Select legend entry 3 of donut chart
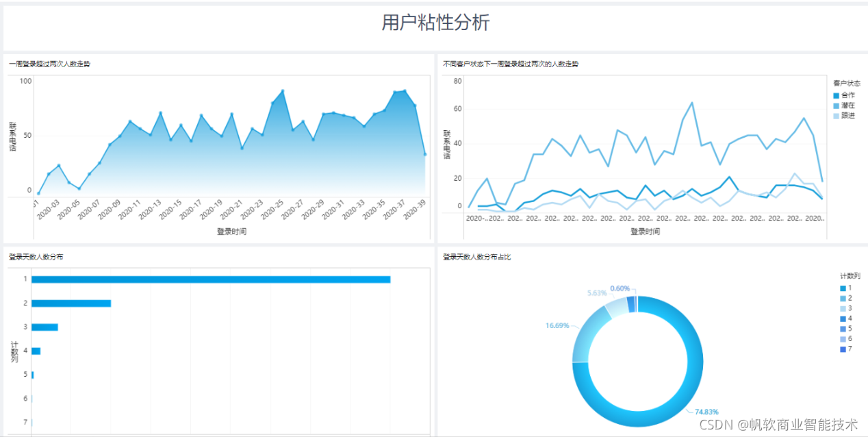 click(x=846, y=309)
